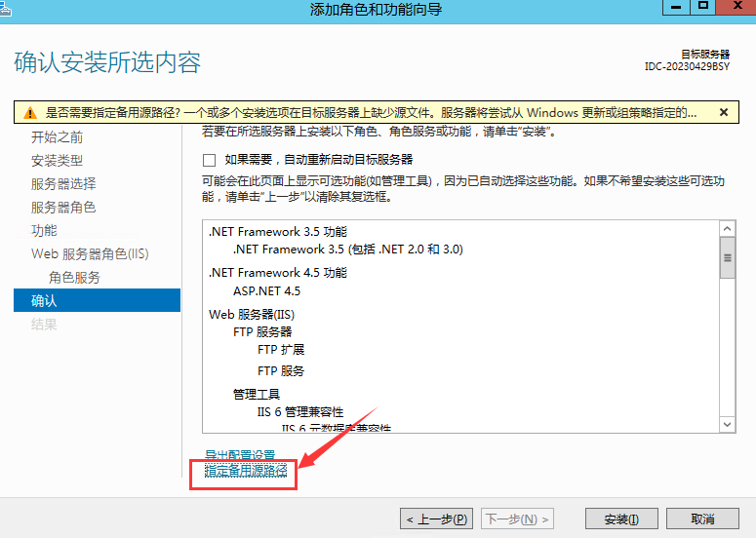This screenshot has width=756, height=538.
Task: Select the Web 服务器(IIS) entry
Action: (252, 315)
